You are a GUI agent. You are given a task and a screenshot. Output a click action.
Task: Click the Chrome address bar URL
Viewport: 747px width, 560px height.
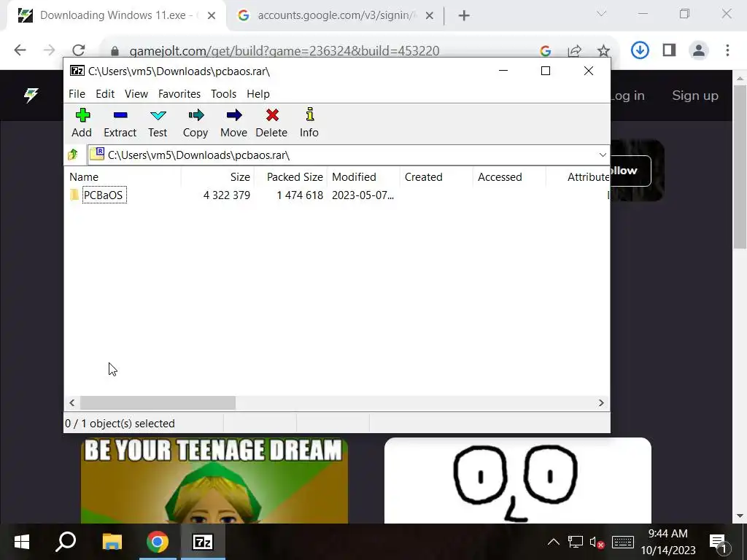pos(285,50)
